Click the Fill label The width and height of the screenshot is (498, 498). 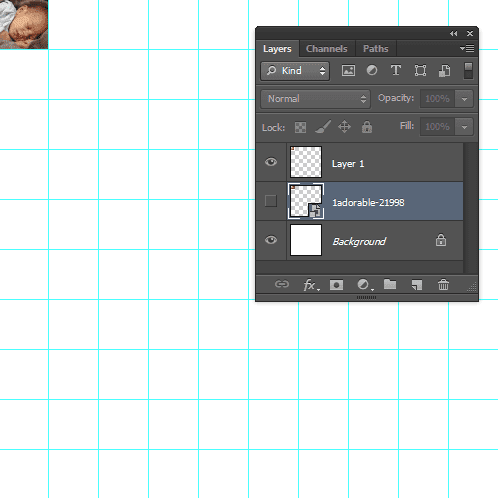click(x=407, y=126)
